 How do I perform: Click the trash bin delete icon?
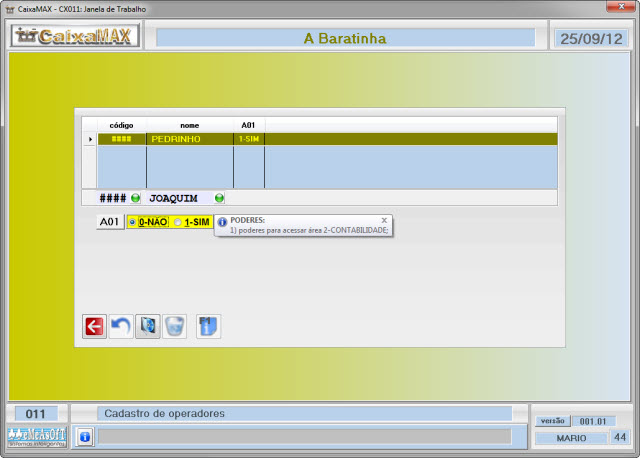[174, 326]
